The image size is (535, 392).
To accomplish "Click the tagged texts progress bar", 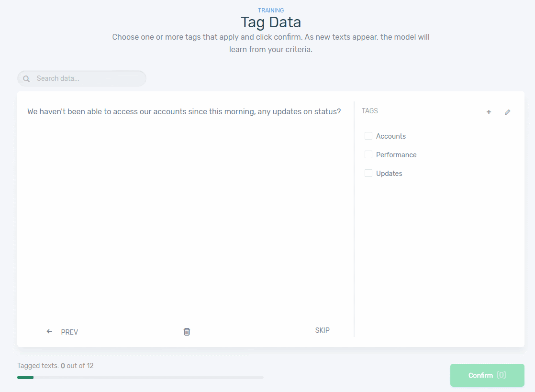I will (140, 377).
